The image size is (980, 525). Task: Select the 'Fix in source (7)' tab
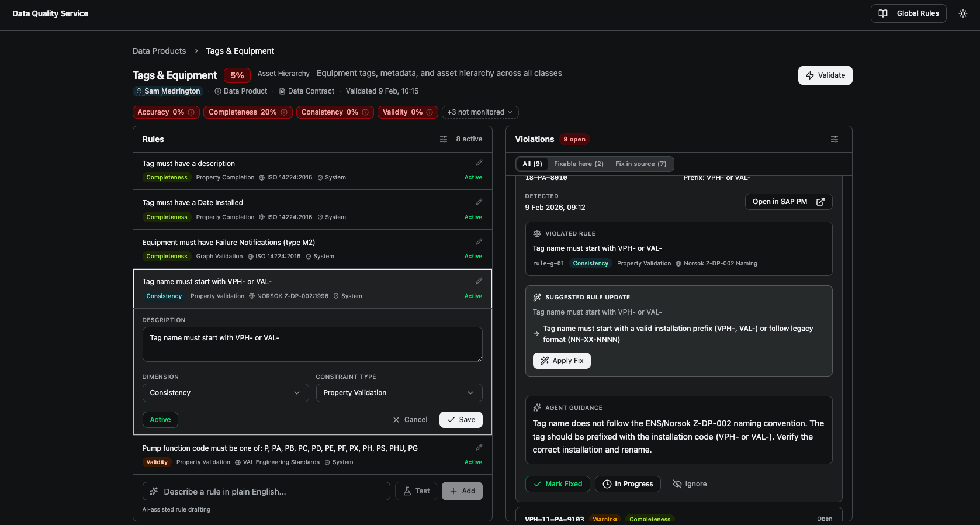pos(640,164)
